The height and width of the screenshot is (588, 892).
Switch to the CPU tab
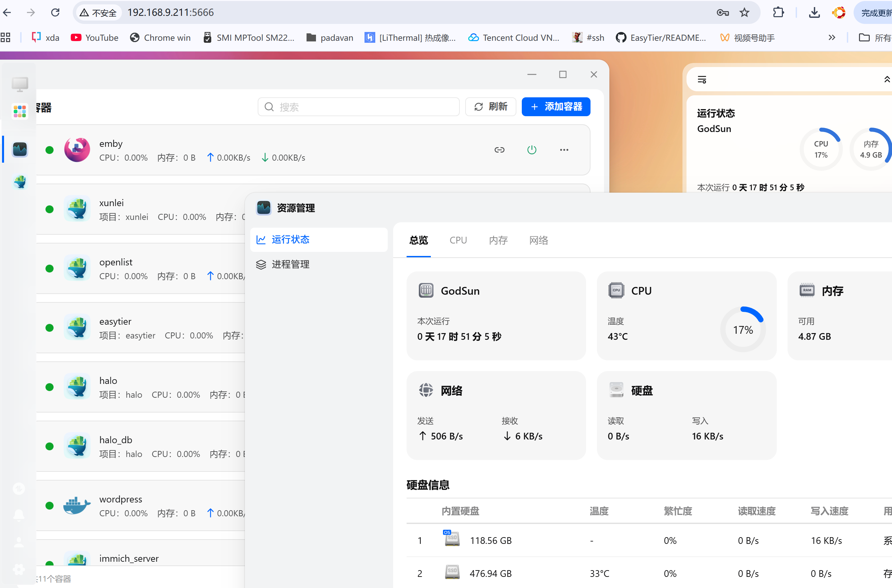tap(458, 240)
